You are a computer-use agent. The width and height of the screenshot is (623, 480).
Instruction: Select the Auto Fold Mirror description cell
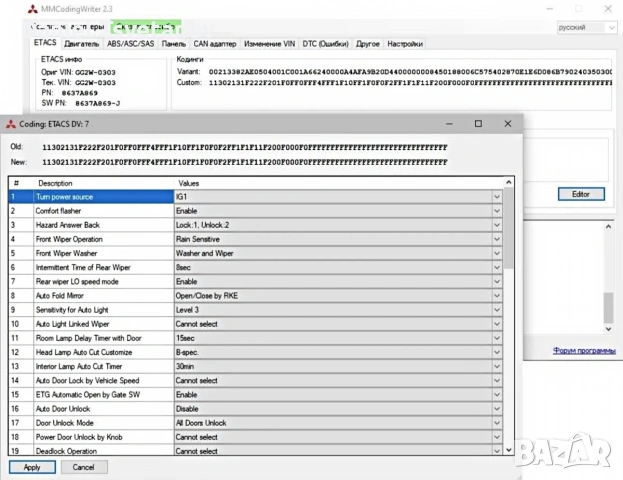(104, 296)
